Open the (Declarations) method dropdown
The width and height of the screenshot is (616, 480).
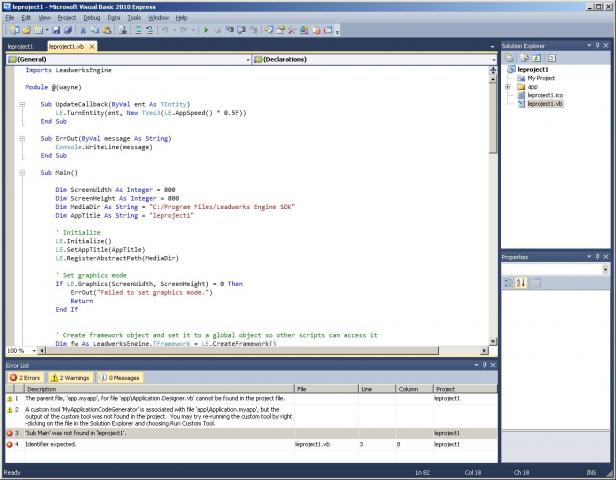[370, 59]
